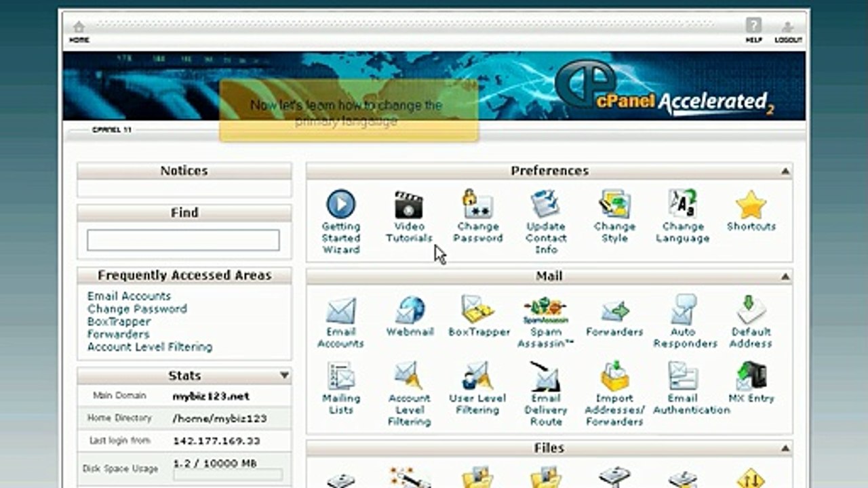The height and width of the screenshot is (488, 868).
Task: Select disk usage value 1.2 / 10000 MB
Action: tap(214, 464)
